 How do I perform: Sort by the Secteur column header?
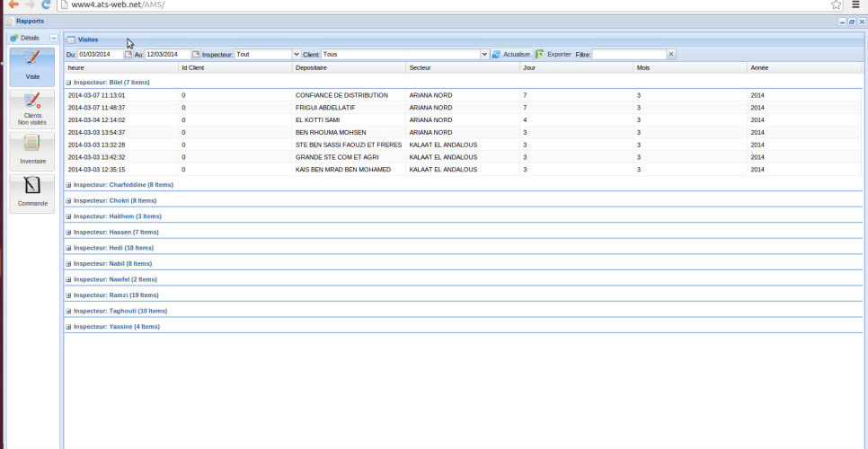(x=421, y=67)
